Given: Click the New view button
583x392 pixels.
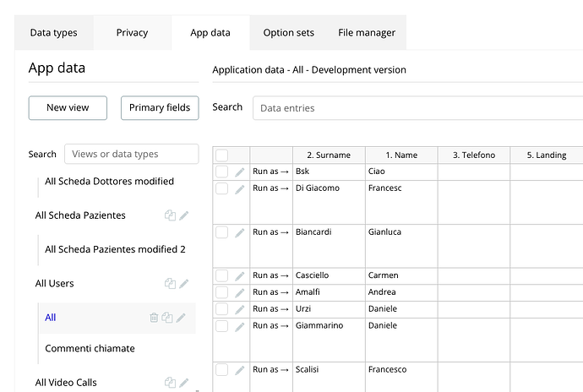Looking at the screenshot, I should 68,107.
